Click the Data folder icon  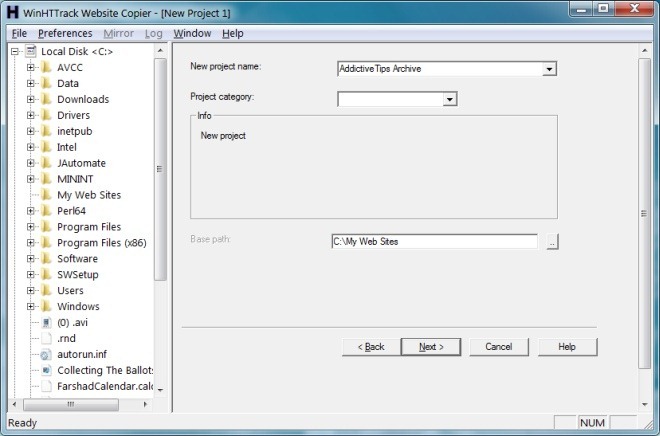pos(46,83)
